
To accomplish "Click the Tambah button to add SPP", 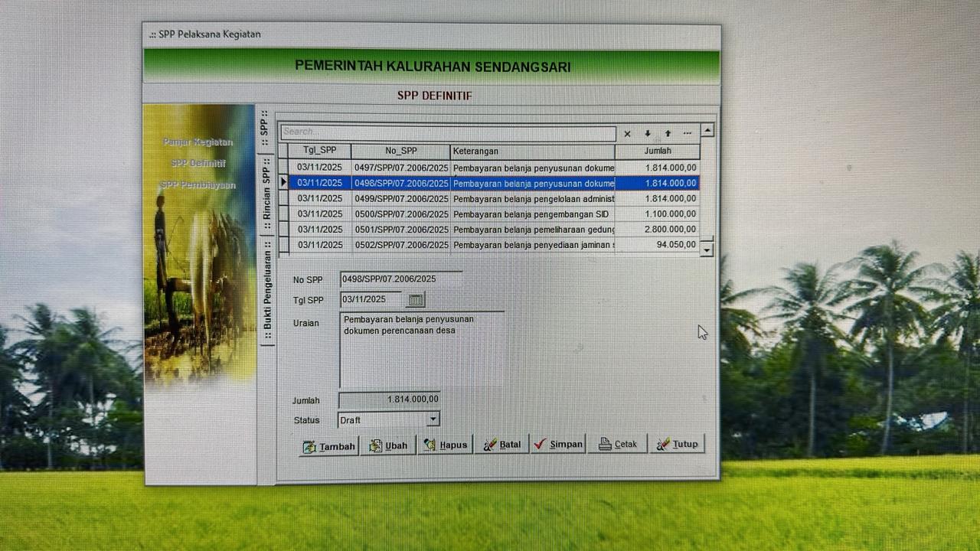I will 329,445.
